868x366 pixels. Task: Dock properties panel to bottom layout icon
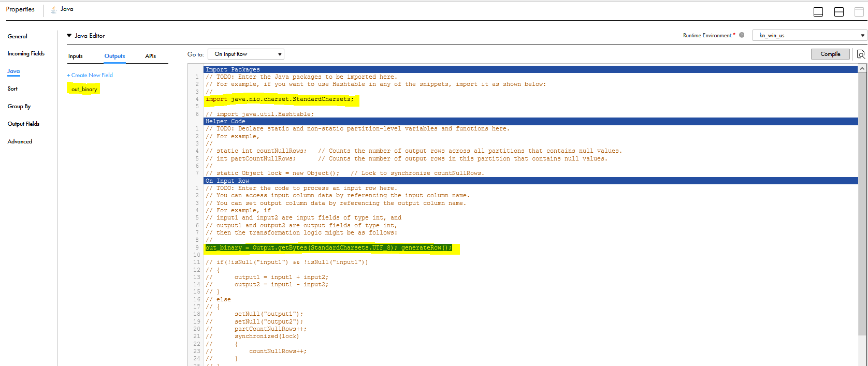click(x=818, y=12)
